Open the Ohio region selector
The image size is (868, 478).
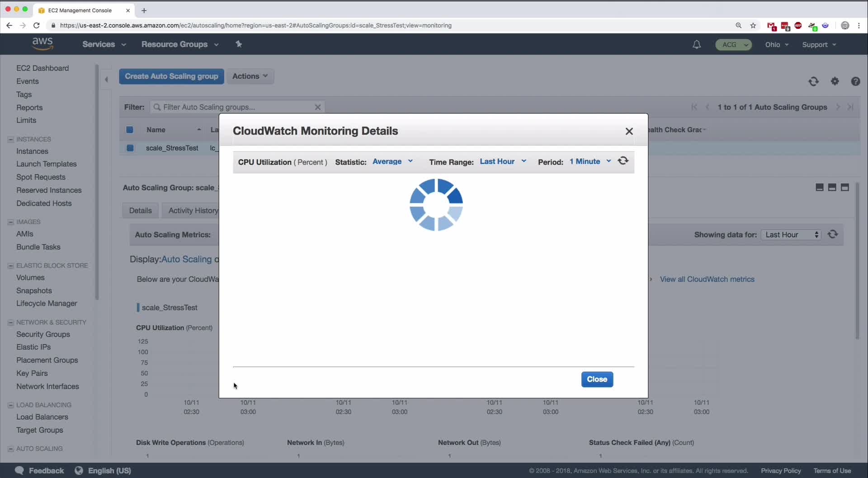click(x=777, y=44)
